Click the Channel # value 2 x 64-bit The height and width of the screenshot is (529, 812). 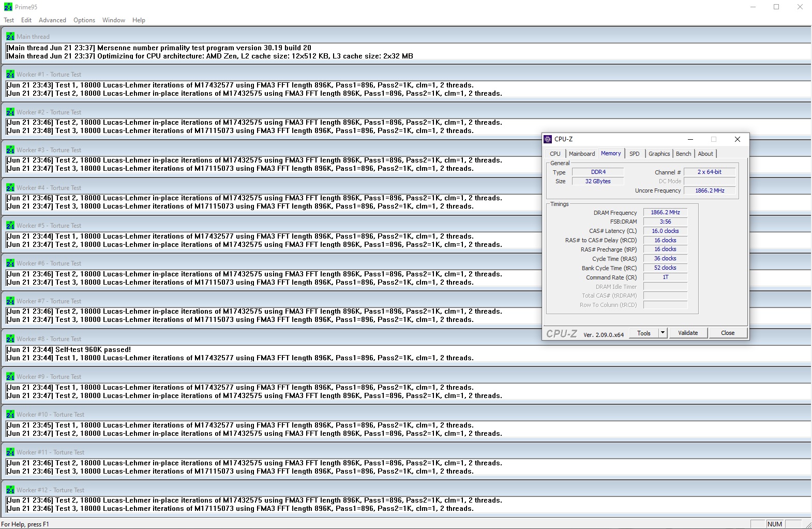click(x=710, y=172)
